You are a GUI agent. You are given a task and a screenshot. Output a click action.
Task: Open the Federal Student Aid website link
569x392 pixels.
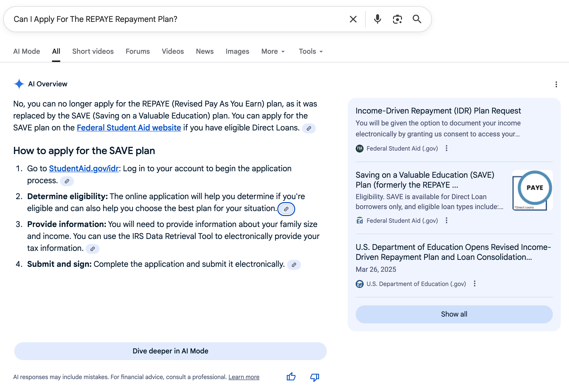point(129,128)
